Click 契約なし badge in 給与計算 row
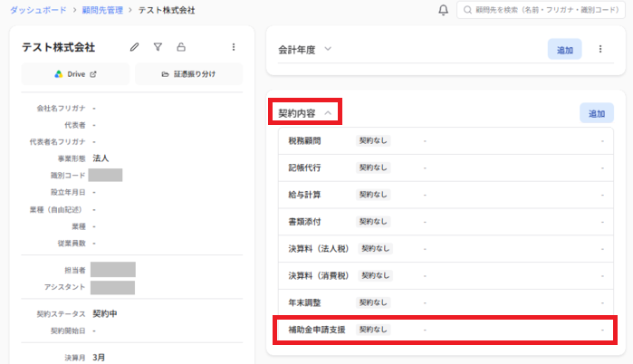 (373, 195)
